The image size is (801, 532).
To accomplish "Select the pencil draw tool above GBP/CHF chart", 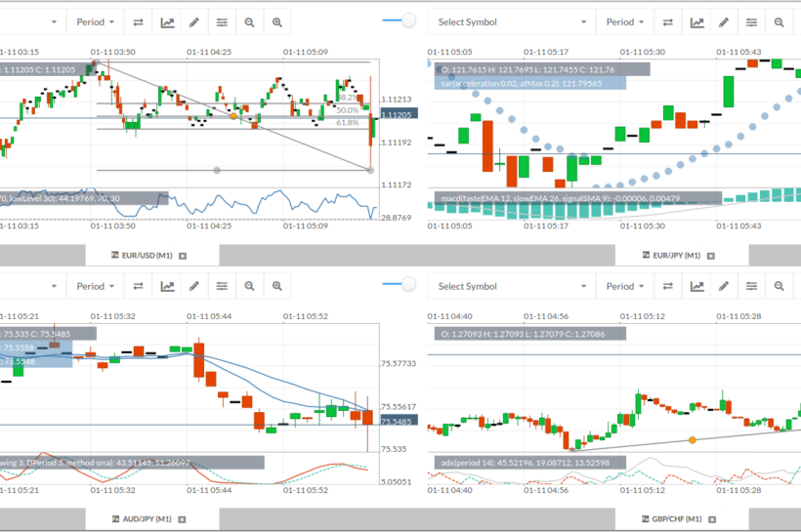I will 724,286.
